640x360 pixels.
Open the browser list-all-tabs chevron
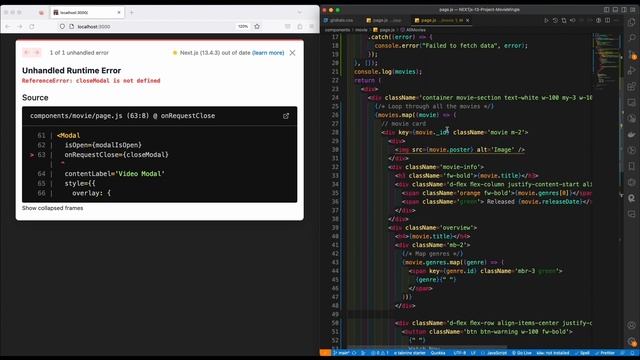click(300, 13)
